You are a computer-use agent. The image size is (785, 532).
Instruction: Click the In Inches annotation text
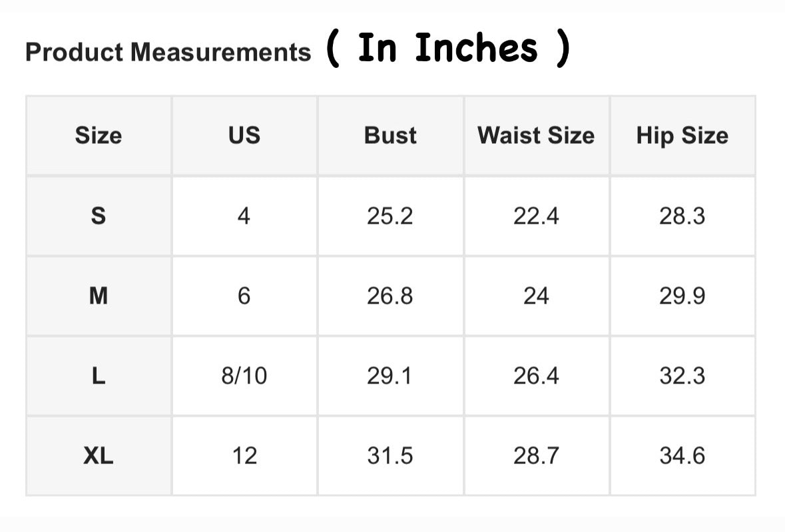pos(447,49)
